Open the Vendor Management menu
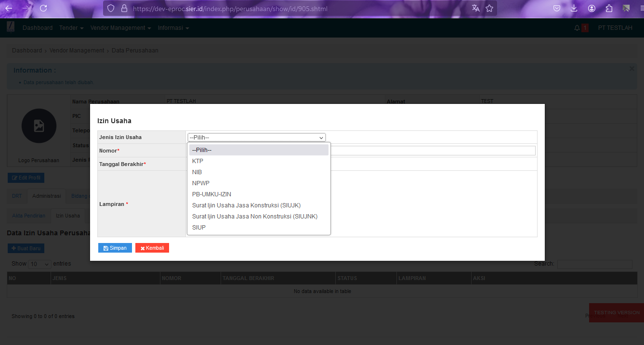 pos(121,28)
